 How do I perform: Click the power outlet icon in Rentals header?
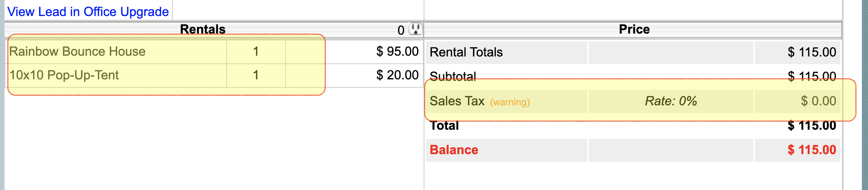[415, 29]
